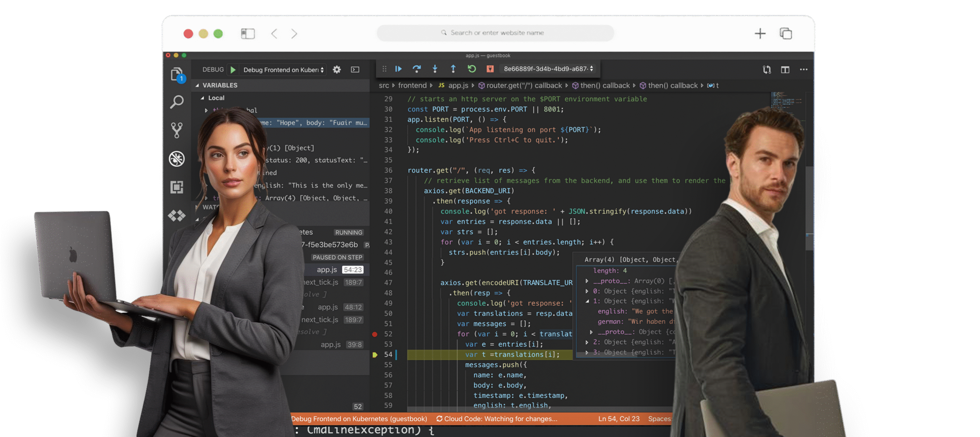This screenshot has height=437, width=980.
Task: Toggle breakpoint on line 52
Action: [375, 334]
